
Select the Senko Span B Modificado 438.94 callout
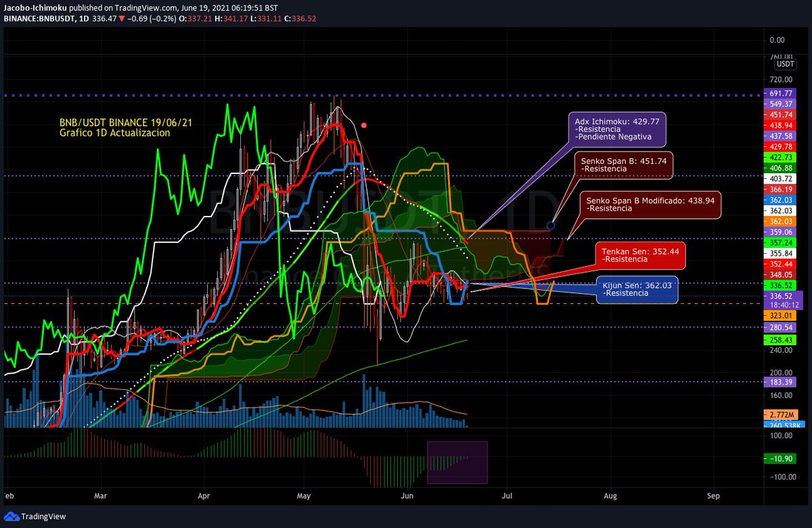pyautogui.click(x=650, y=204)
